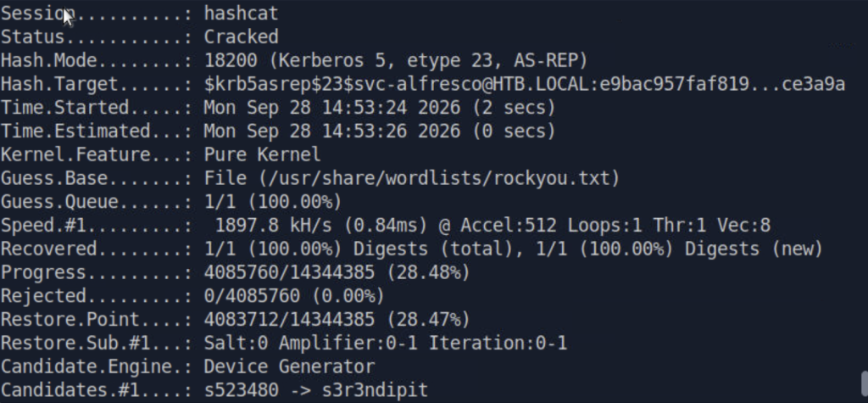The image size is (868, 403).
Task: Click the s523480 candidate text
Action: coord(241,390)
